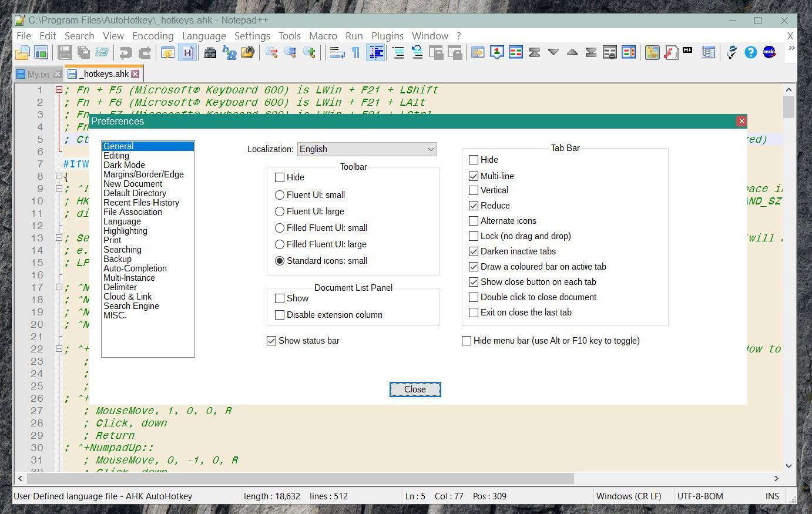Viewport: 812px width, 514px height.
Task: Close the My.txt tab with its X
Action: coord(57,74)
